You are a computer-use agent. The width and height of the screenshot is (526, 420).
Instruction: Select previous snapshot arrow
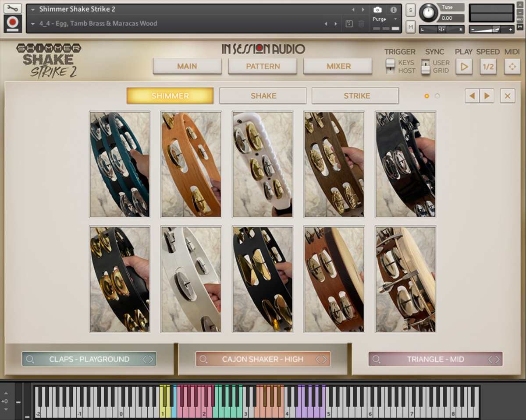326,24
